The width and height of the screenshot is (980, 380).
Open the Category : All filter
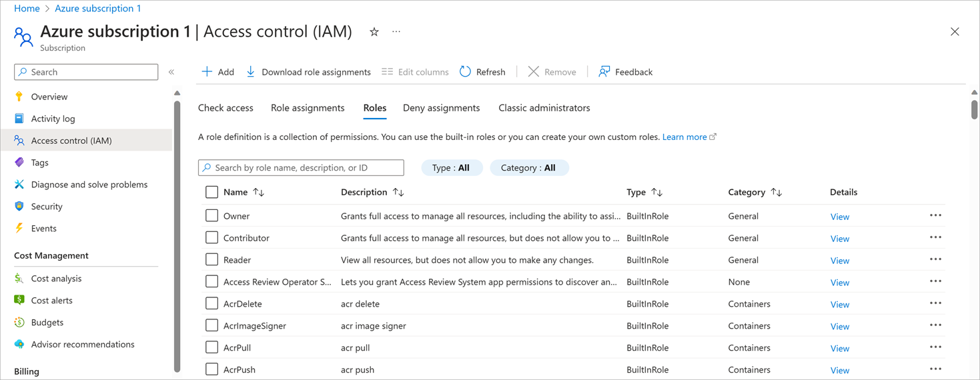pos(529,168)
